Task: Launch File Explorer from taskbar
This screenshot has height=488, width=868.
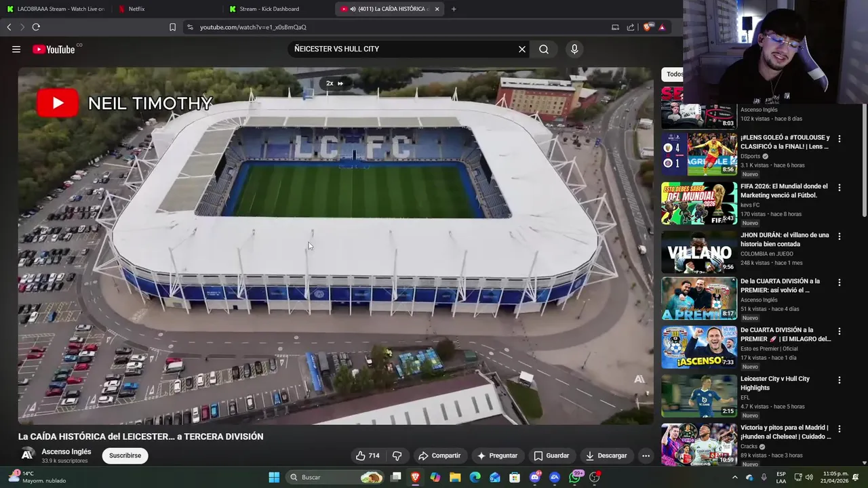Action: point(455,477)
